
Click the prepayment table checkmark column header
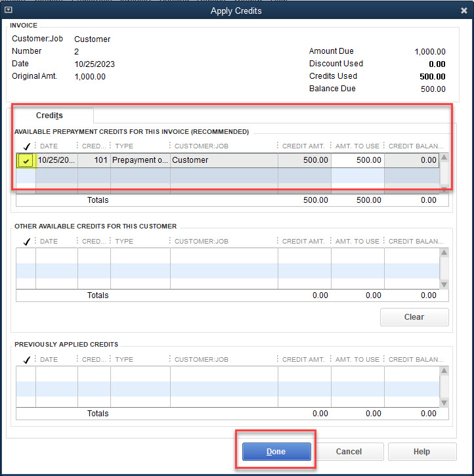tap(26, 146)
